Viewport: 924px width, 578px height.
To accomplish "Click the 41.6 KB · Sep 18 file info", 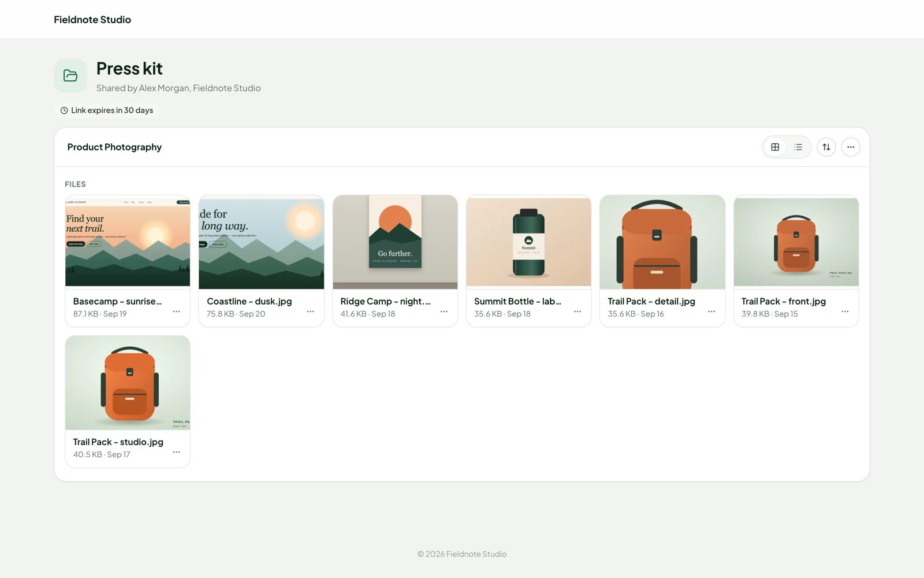I will click(x=368, y=314).
